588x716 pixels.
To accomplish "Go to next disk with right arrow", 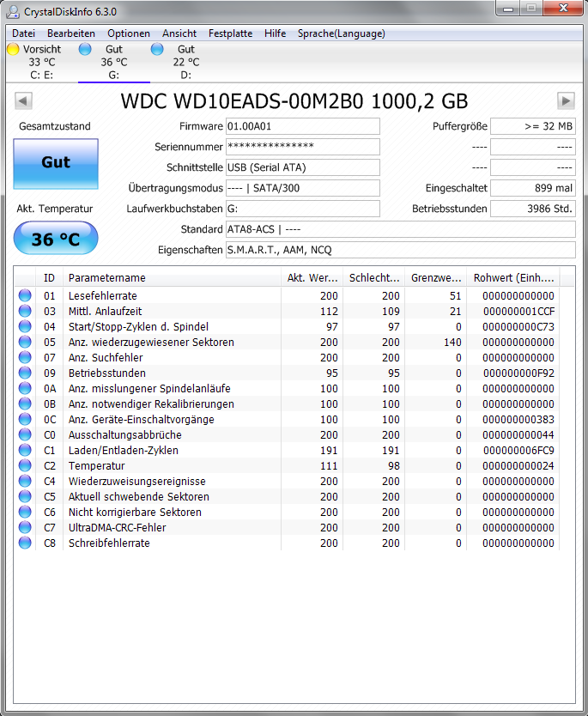I will [x=566, y=101].
